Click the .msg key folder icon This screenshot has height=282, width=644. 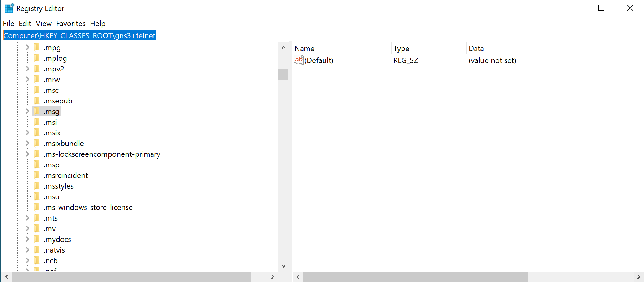point(37,111)
